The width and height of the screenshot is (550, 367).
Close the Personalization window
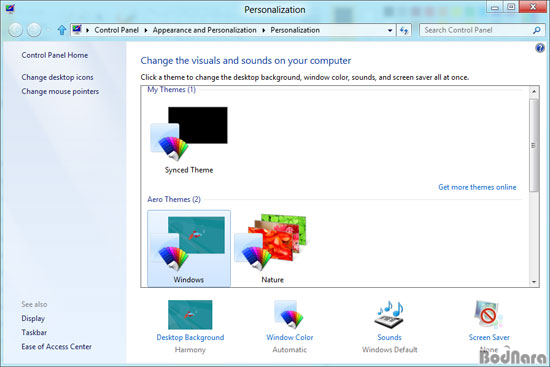[x=533, y=7]
